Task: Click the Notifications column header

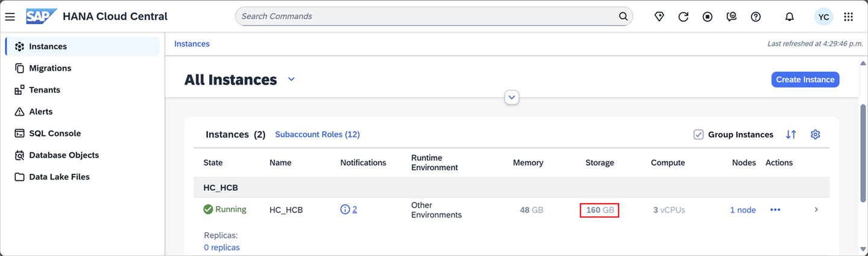Action: pos(363,163)
